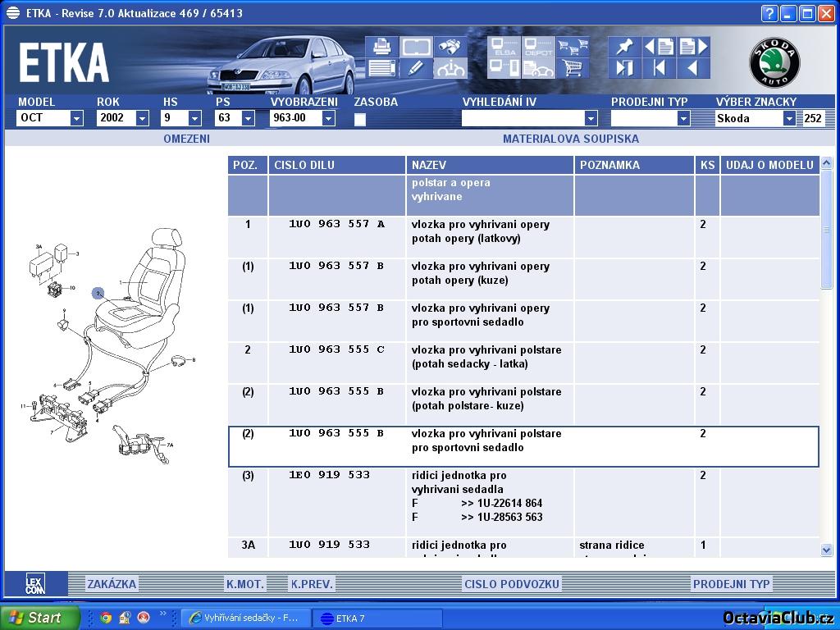
Task: Click the ELSA computer icon
Action: click(504, 47)
